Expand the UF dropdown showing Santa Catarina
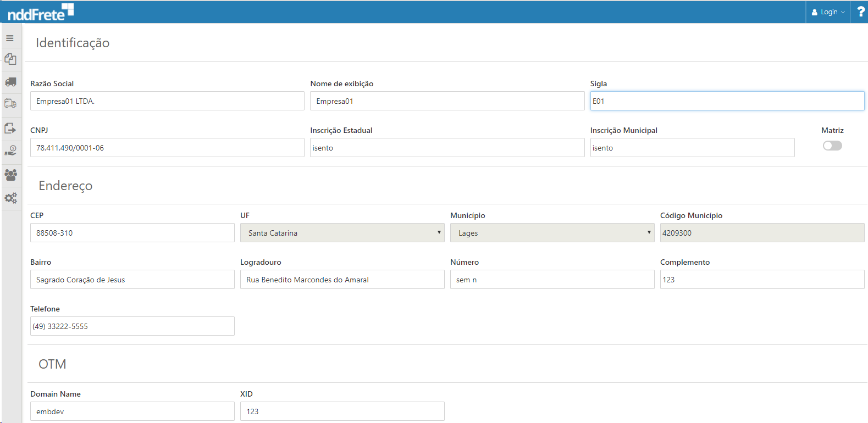The height and width of the screenshot is (423, 868). [342, 233]
